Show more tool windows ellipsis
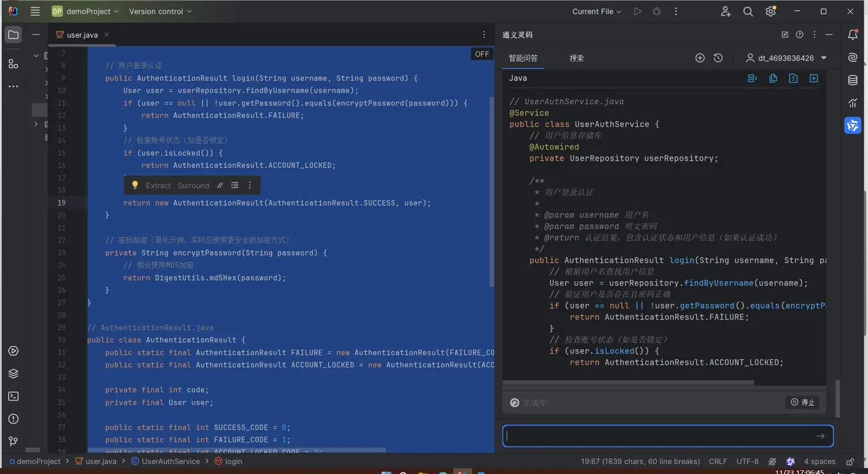The width and height of the screenshot is (868, 474). click(13, 86)
